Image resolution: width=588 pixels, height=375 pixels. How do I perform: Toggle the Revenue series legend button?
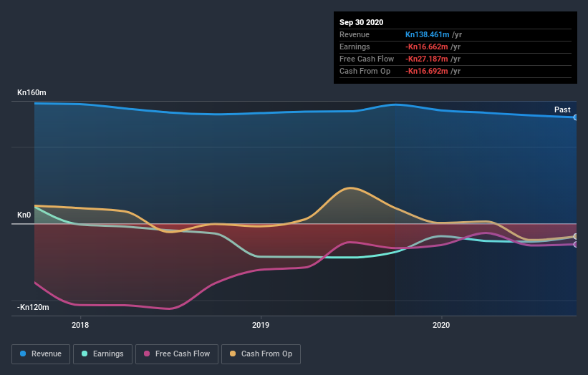(x=41, y=354)
